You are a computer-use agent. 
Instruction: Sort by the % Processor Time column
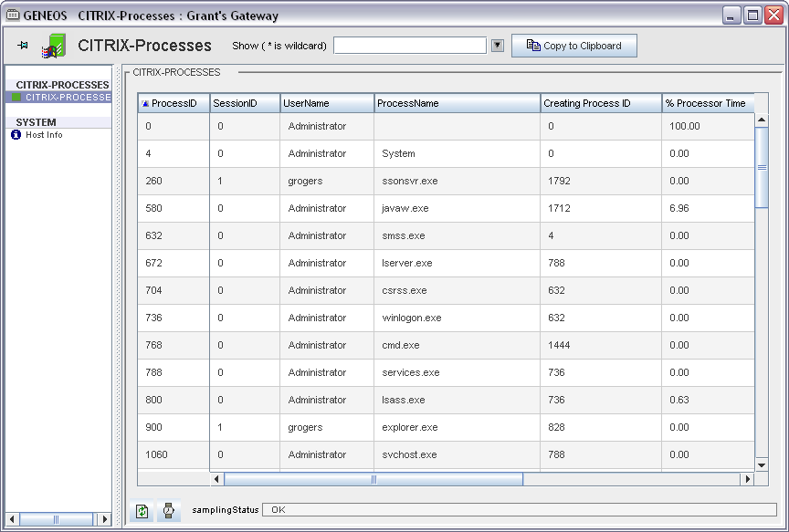706,104
